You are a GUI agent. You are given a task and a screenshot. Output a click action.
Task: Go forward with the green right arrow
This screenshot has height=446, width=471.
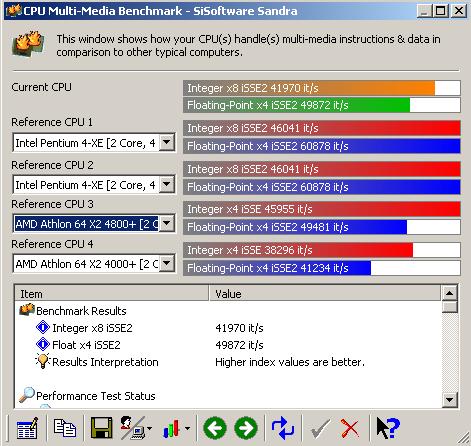246,428
